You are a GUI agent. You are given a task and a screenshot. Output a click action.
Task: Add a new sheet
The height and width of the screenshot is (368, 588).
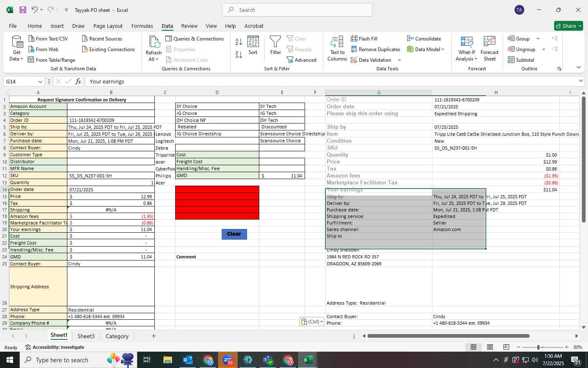pyautogui.click(x=154, y=336)
